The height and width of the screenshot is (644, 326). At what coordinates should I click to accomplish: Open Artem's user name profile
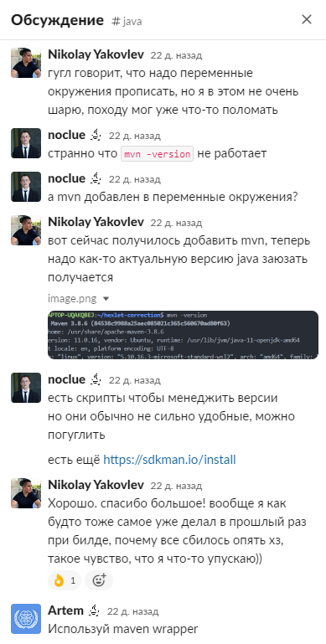65,611
